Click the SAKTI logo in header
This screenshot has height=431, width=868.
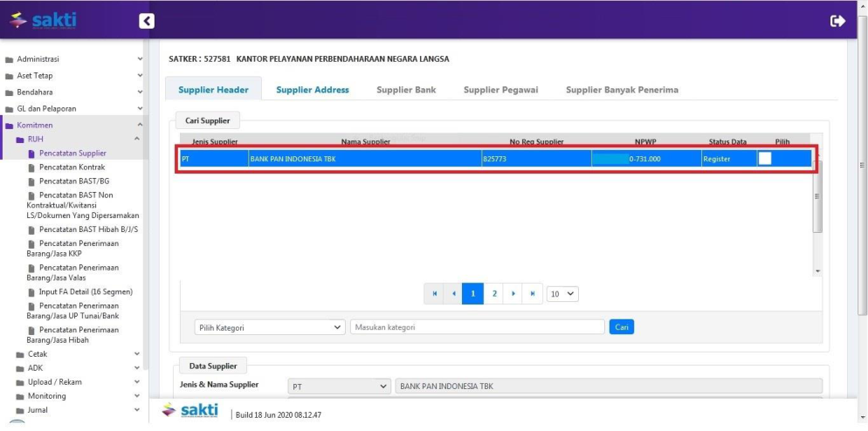click(44, 20)
